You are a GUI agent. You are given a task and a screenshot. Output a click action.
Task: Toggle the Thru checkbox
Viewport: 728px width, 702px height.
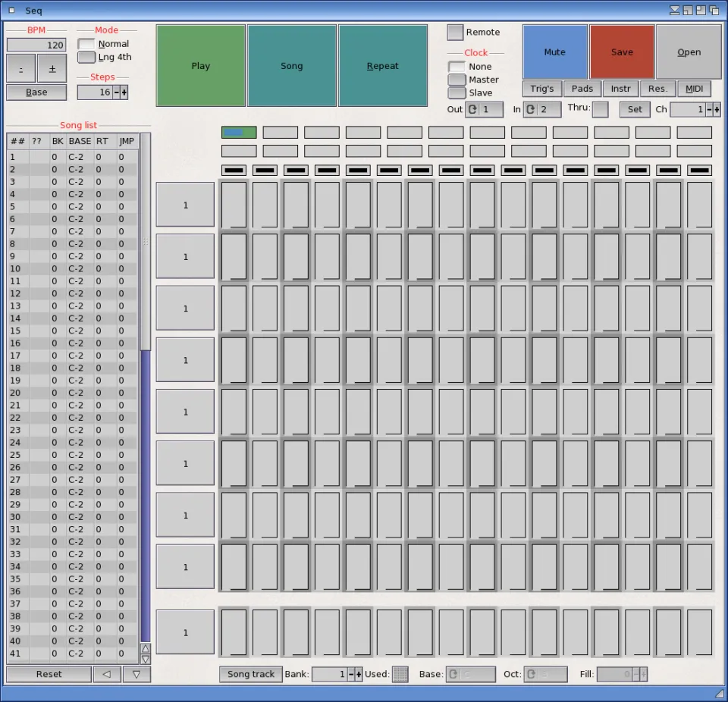[600, 109]
